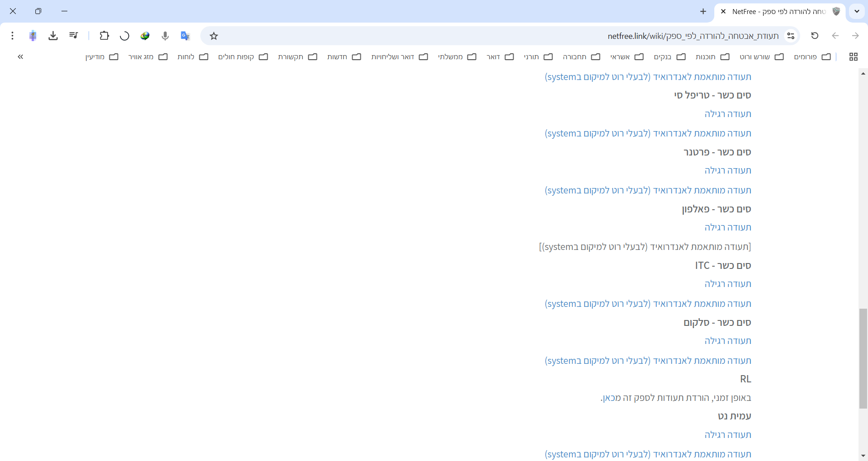
Task: View site information icon in address bar
Action: coord(791,36)
